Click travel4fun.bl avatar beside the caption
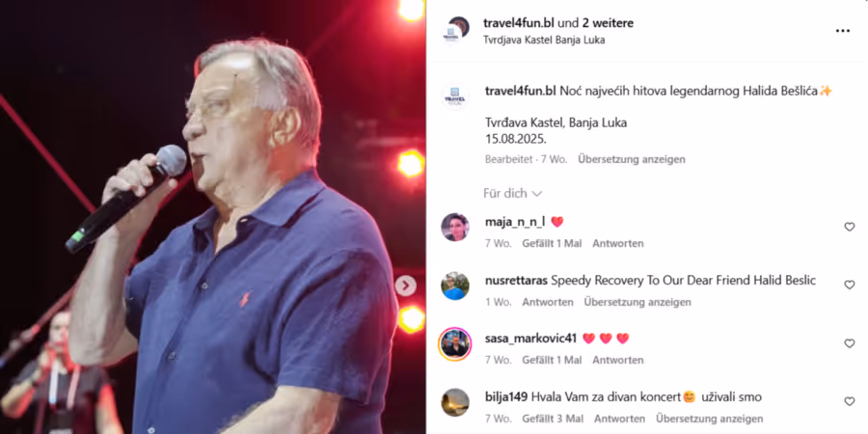 point(455,96)
